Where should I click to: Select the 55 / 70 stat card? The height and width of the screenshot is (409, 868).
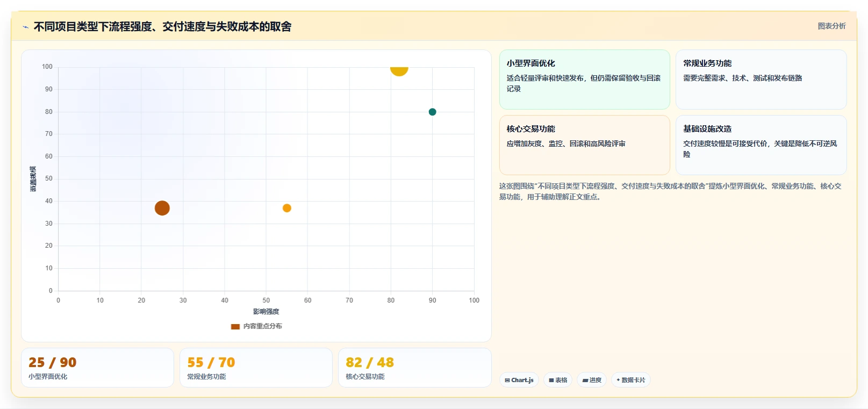pos(256,368)
